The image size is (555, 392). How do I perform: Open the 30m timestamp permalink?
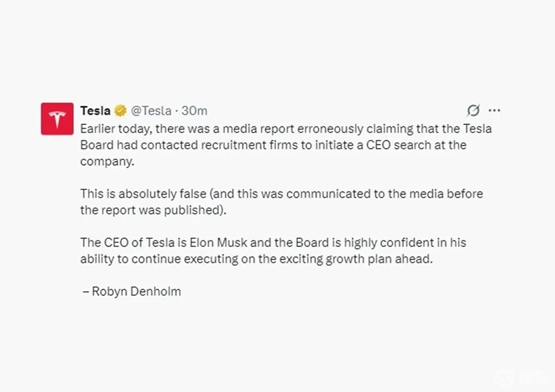pyautogui.click(x=195, y=111)
